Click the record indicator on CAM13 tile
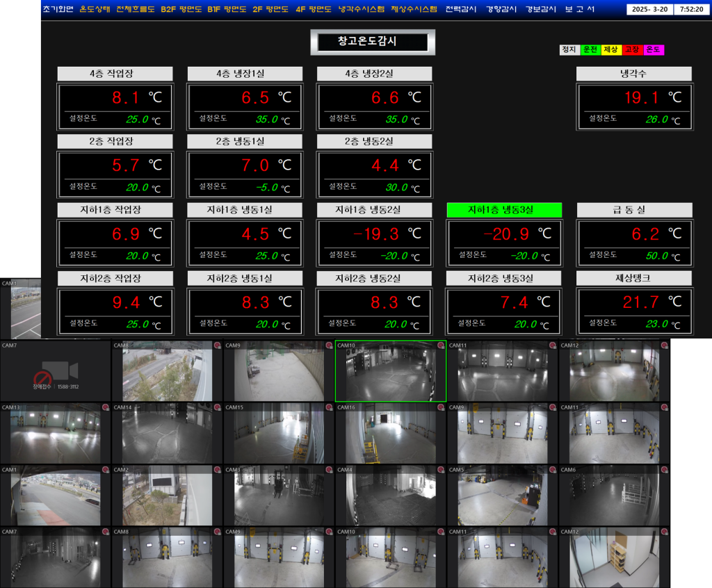This screenshot has height=588, width=712. coord(105,408)
